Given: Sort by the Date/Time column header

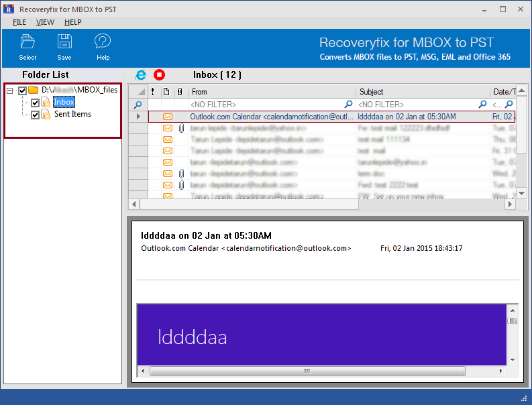Looking at the screenshot, I should [504, 92].
